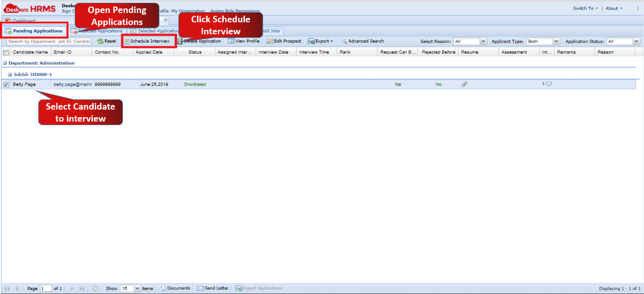The image size is (644, 294).
Task: Click the Page number input field
Action: (45, 288)
